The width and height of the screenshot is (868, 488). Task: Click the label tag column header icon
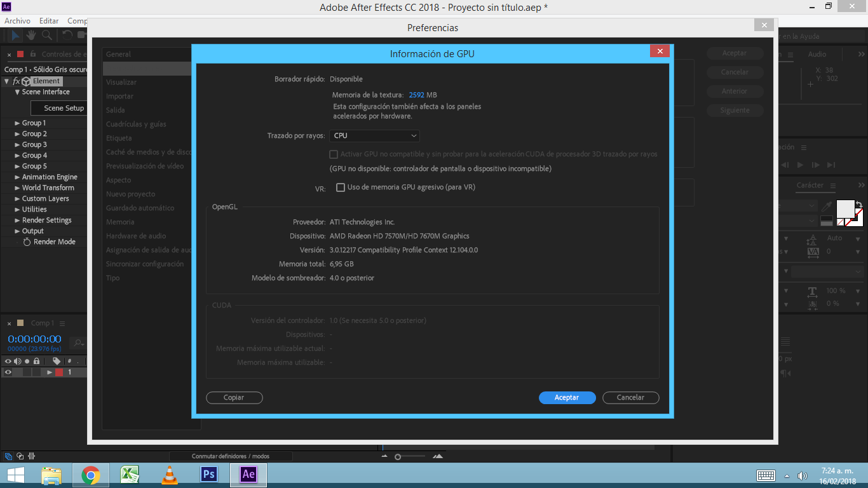coord(57,362)
